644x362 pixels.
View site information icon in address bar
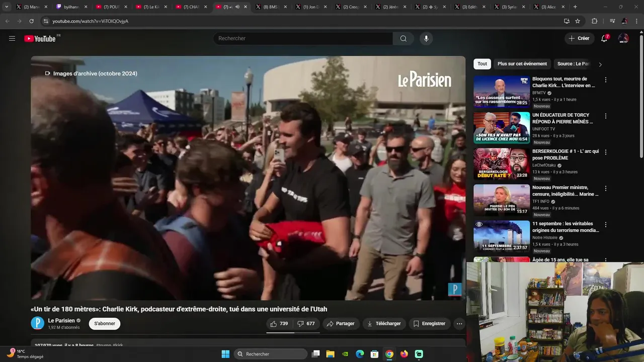[46, 21]
